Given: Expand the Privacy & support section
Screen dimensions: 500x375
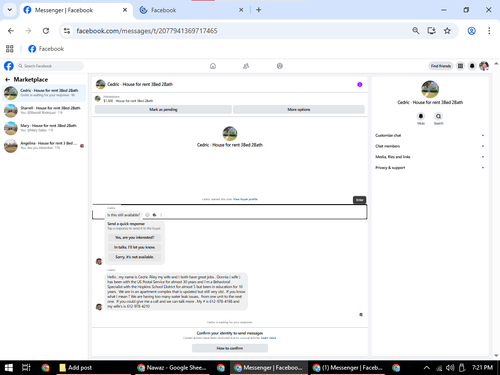Looking at the screenshot, I should [430, 167].
